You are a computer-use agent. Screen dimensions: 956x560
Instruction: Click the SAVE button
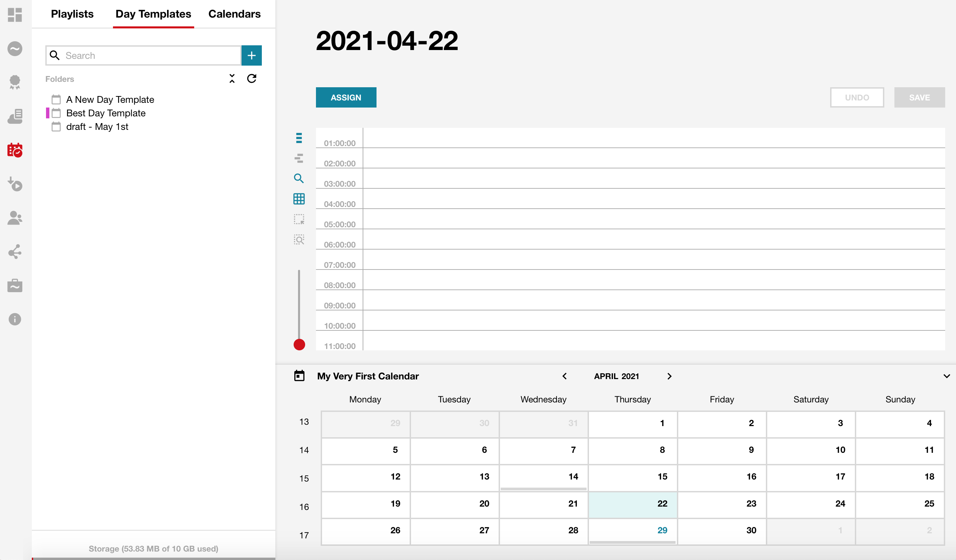click(x=919, y=97)
